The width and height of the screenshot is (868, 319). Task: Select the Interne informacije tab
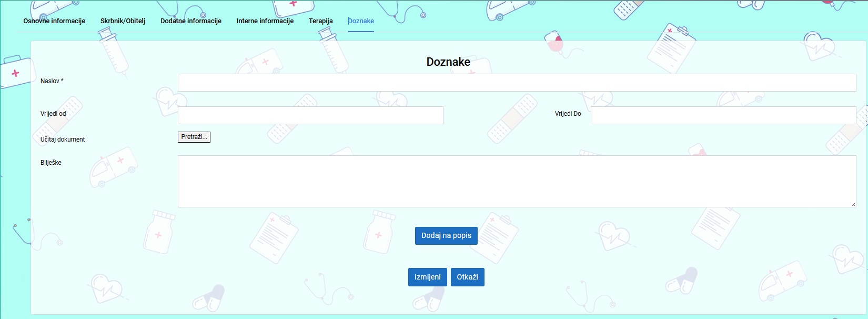pyautogui.click(x=265, y=21)
